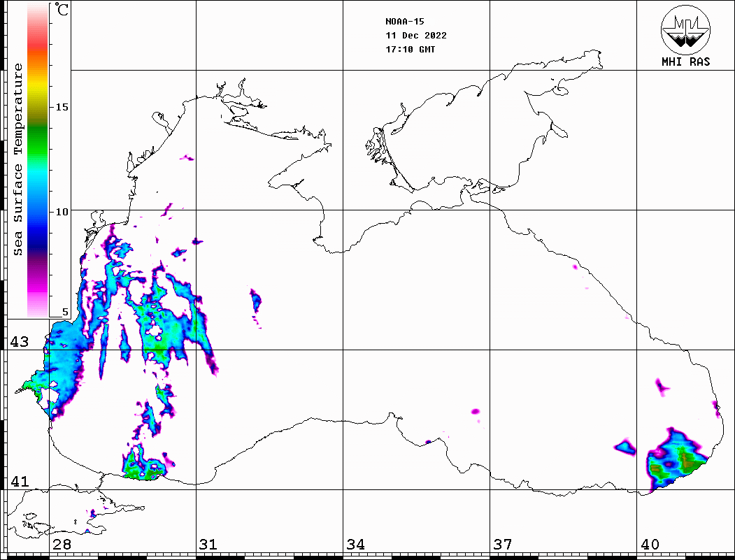Viewport: 735px width, 560px height.
Task: Click longitude label 37
Action: 503,545
